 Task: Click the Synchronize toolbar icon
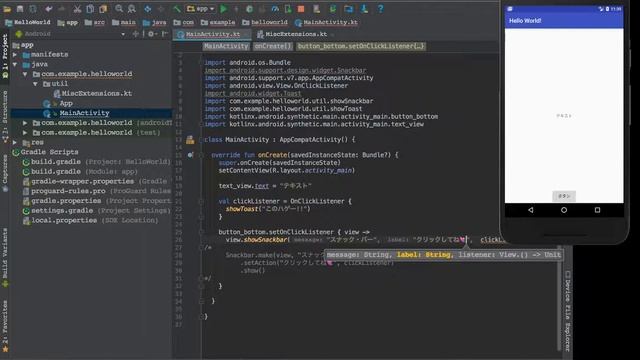[33, 9]
